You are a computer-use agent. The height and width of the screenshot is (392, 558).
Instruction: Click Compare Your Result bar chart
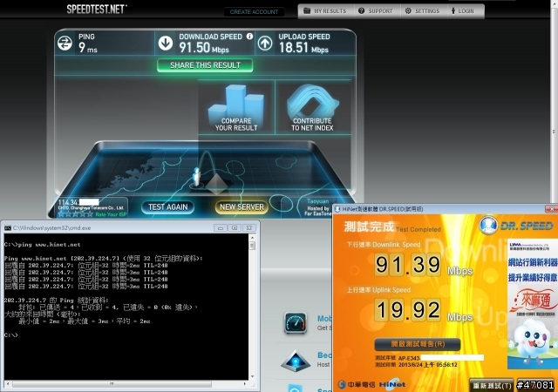pyautogui.click(x=236, y=107)
